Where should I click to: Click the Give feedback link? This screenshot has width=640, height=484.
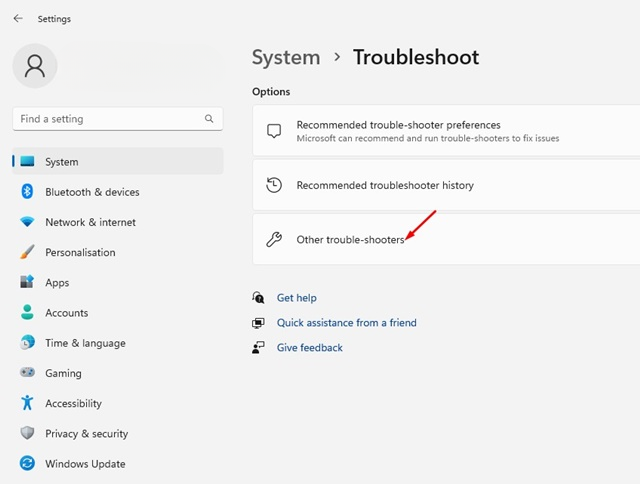pos(310,348)
